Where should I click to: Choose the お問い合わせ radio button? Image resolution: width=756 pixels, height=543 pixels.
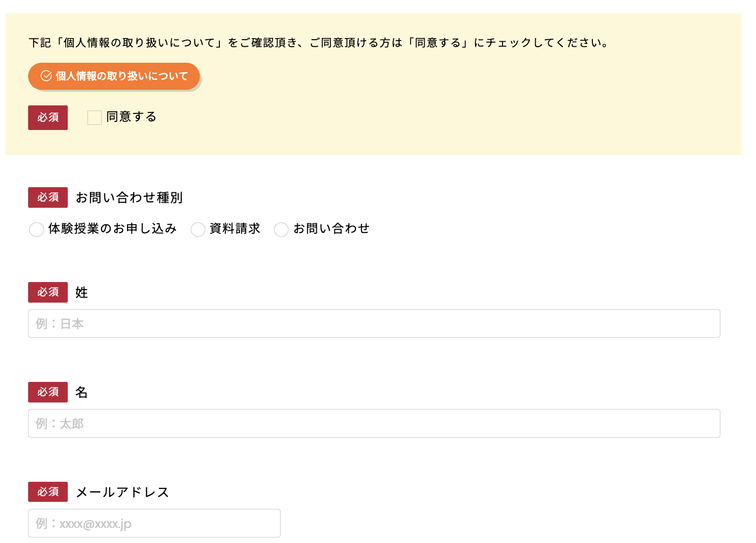[282, 229]
